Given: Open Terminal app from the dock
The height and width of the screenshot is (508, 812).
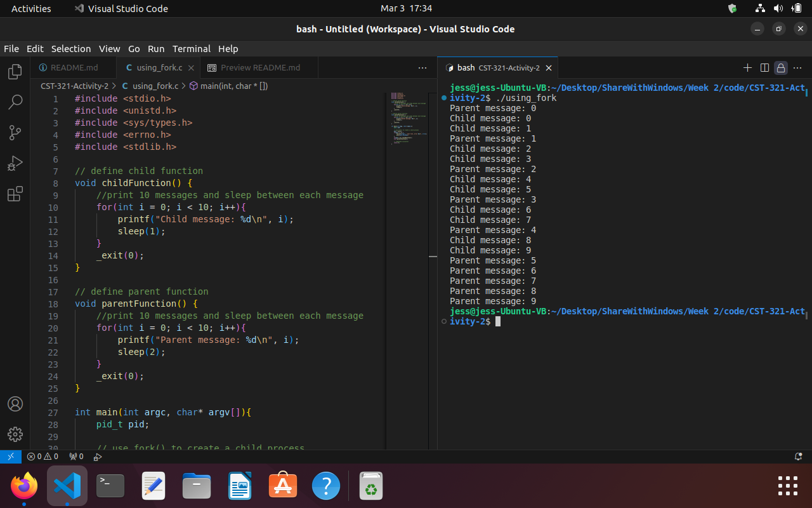Looking at the screenshot, I should [110, 486].
